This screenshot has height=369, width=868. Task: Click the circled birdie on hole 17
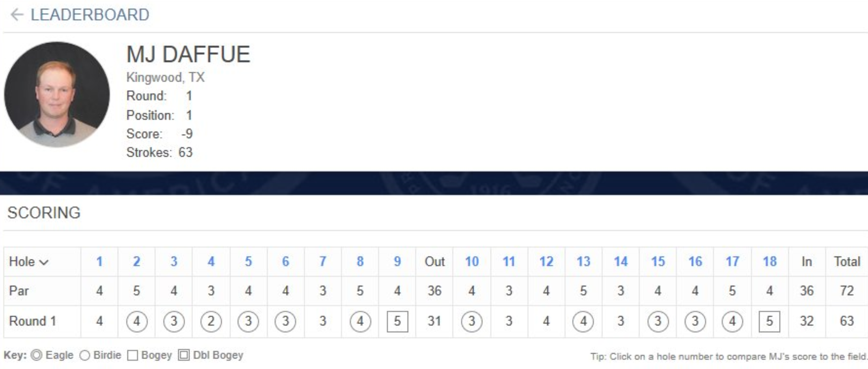pos(732,322)
